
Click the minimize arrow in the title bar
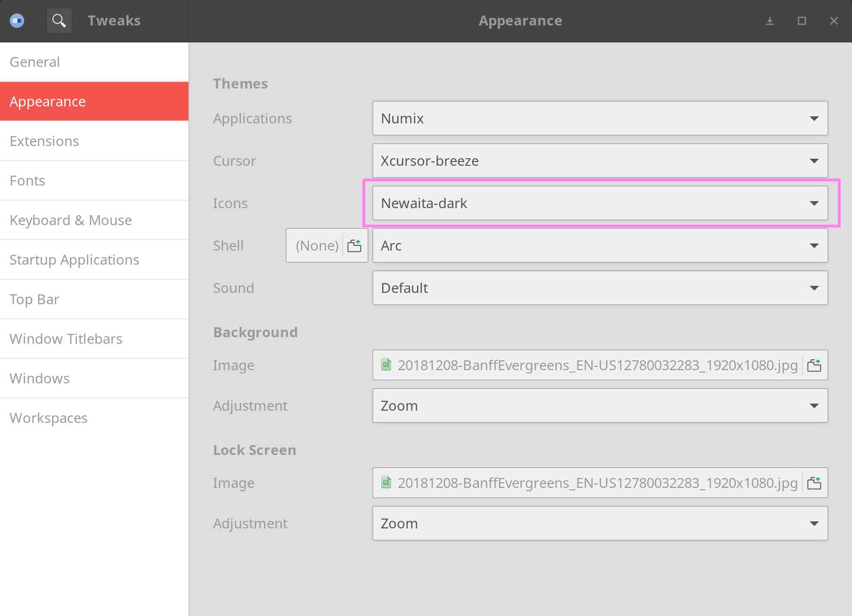click(770, 21)
